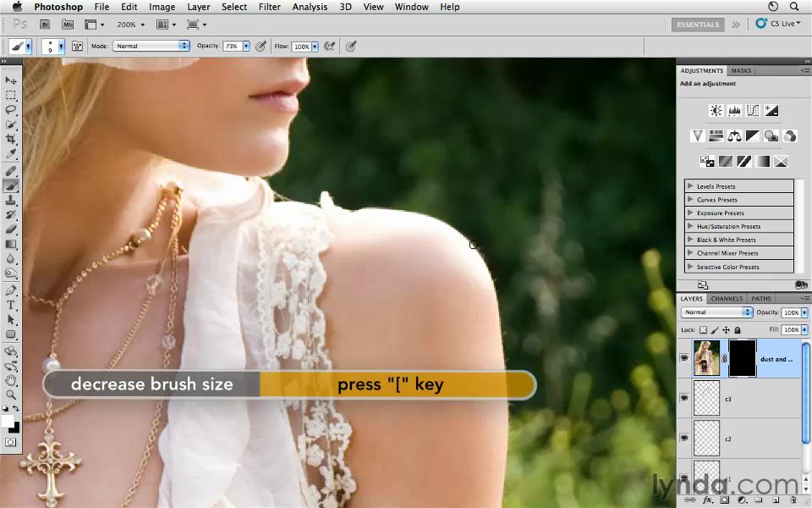Image resolution: width=812 pixels, height=508 pixels.
Task: Open Spotlight search in menu bar
Action: pos(794,7)
